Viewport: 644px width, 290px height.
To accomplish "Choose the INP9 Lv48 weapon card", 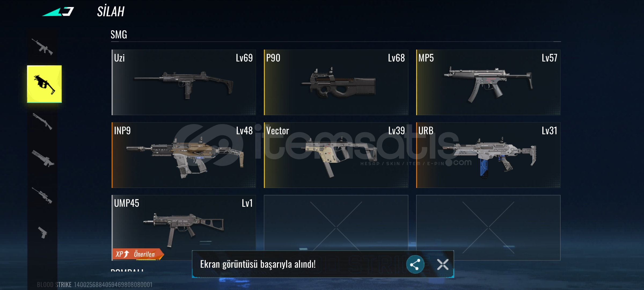I will (x=184, y=155).
